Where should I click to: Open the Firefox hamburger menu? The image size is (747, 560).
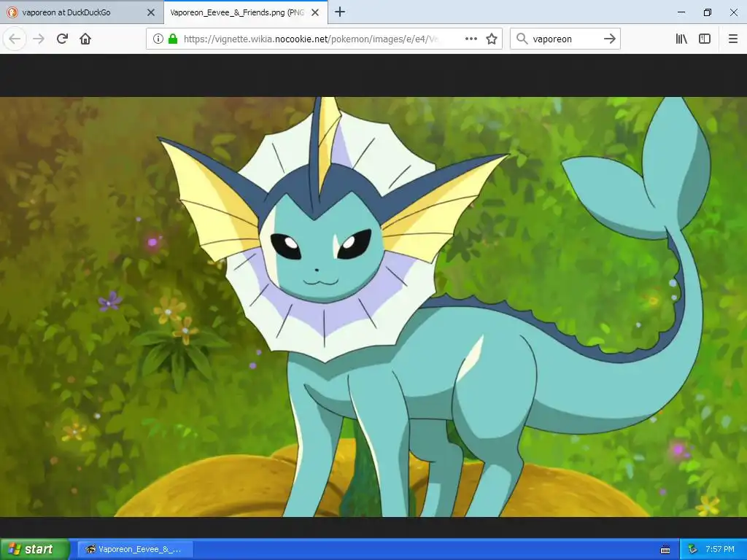[x=732, y=39]
